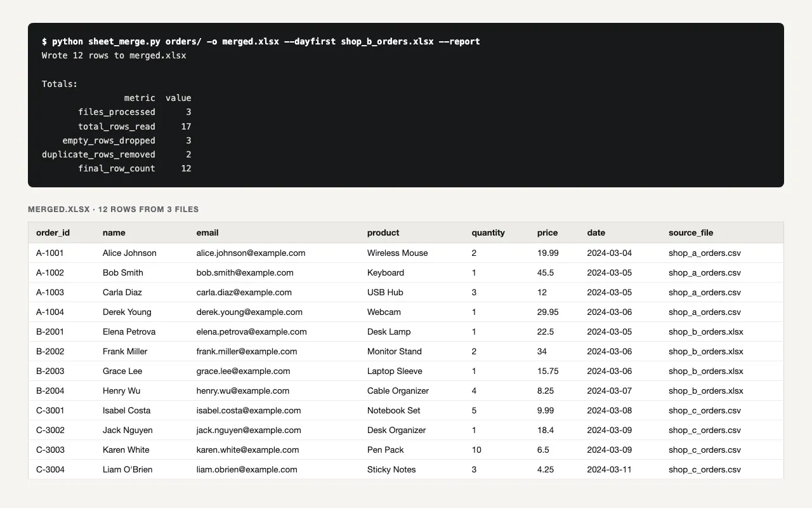Select the USB Hub product cell
The width and height of the screenshot is (812, 508).
tap(385, 292)
